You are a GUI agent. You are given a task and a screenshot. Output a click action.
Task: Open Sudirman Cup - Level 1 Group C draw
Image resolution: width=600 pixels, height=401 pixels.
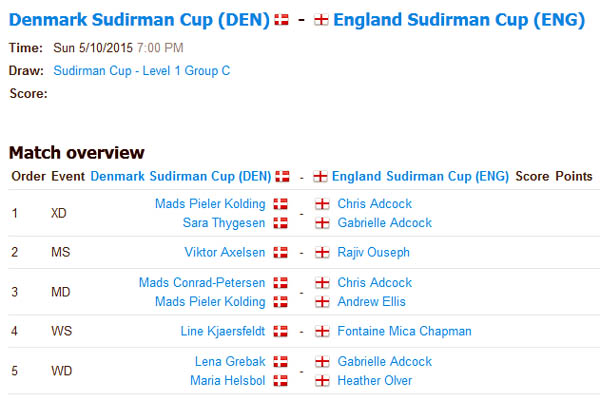coord(142,71)
